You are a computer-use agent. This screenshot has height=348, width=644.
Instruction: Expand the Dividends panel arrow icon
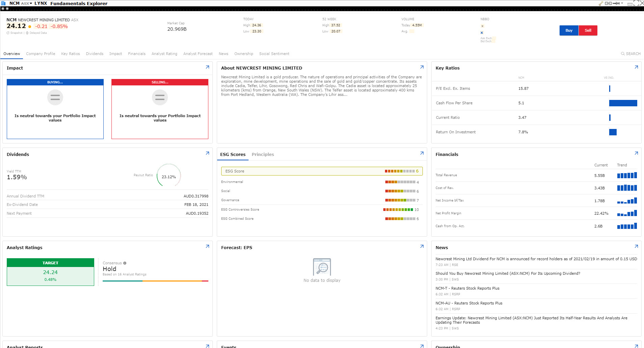(207, 153)
